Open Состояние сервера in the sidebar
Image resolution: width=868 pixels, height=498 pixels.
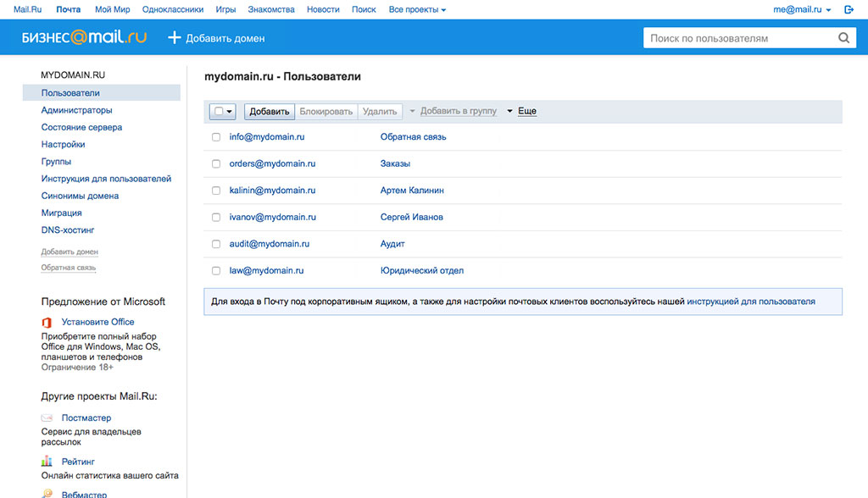point(81,127)
